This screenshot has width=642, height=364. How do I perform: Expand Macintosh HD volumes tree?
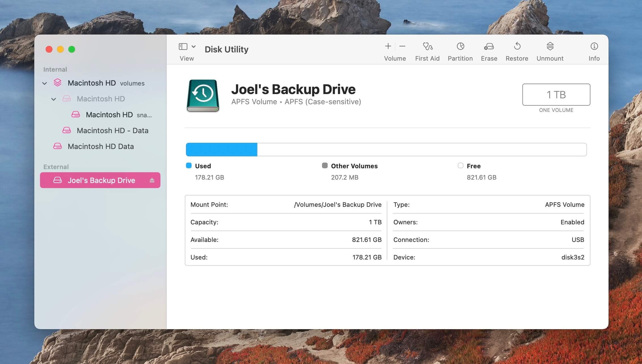click(44, 83)
